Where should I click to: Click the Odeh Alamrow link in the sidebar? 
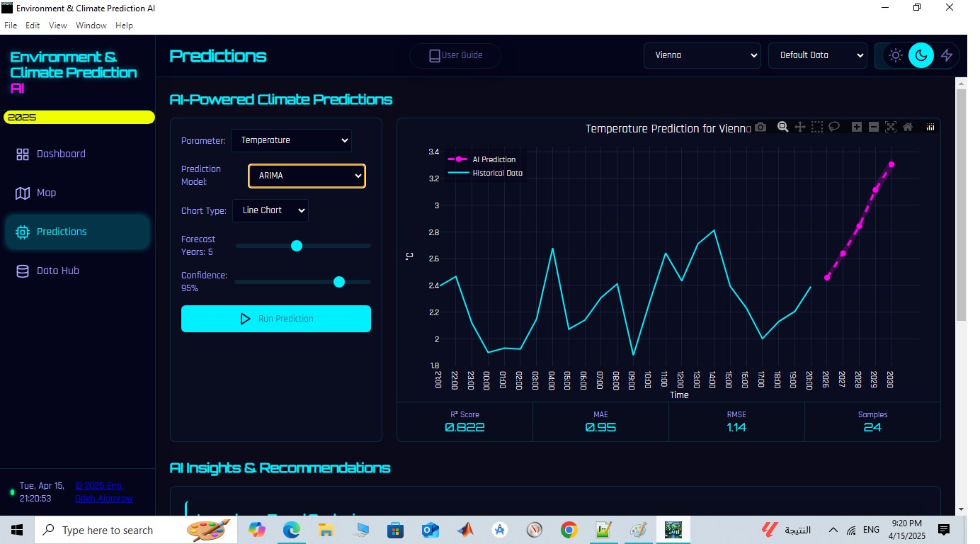pos(103,498)
